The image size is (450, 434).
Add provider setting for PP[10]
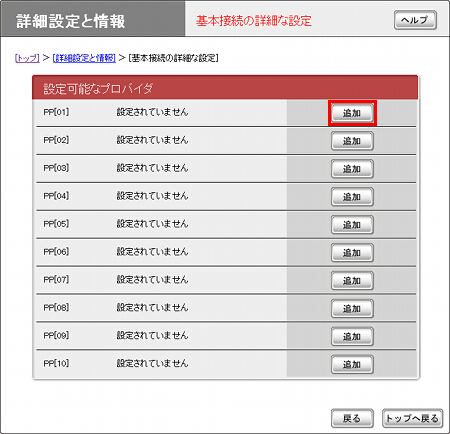tap(352, 365)
